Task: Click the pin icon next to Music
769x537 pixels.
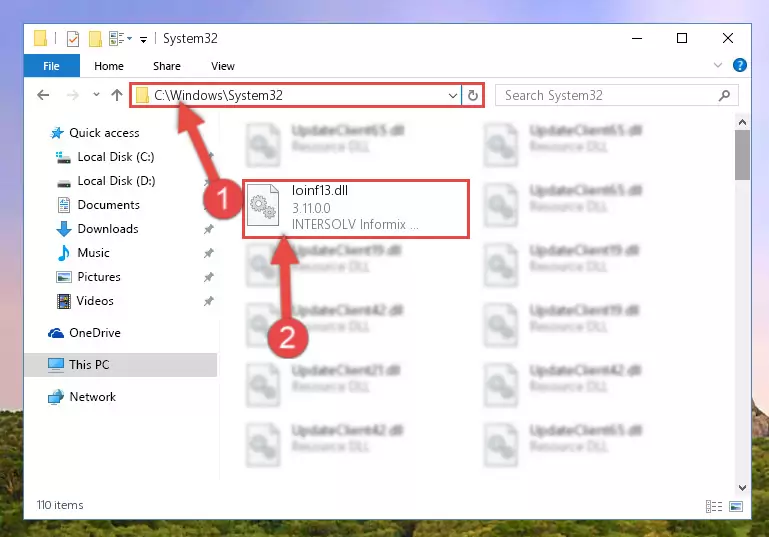Action: 209,253
